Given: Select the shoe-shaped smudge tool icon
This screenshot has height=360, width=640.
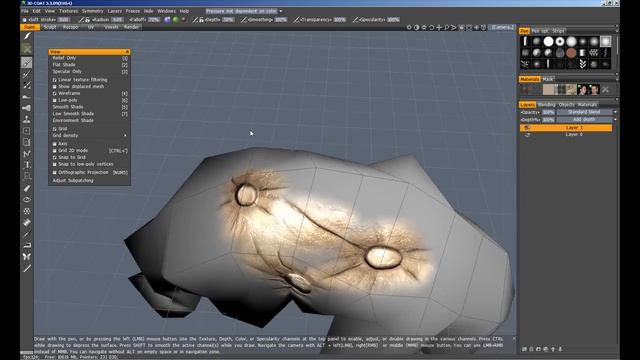Looking at the screenshot, I should click(27, 97).
